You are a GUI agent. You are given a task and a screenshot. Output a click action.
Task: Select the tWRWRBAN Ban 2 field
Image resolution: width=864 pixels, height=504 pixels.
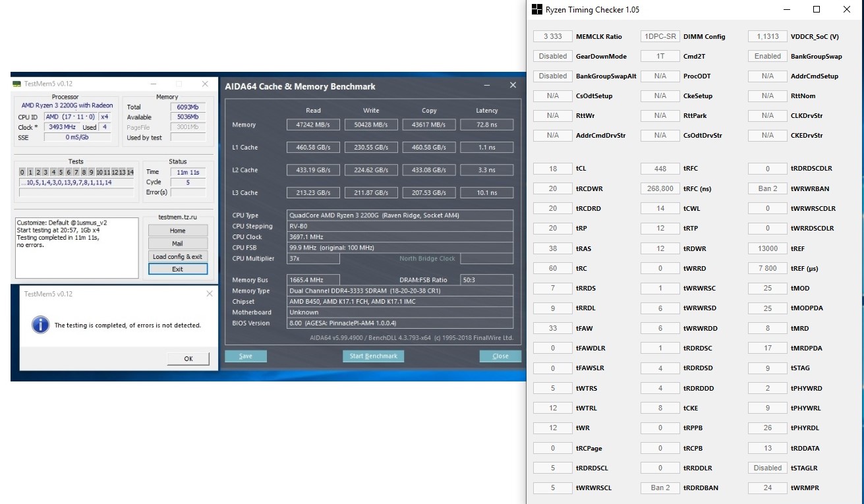coord(768,188)
